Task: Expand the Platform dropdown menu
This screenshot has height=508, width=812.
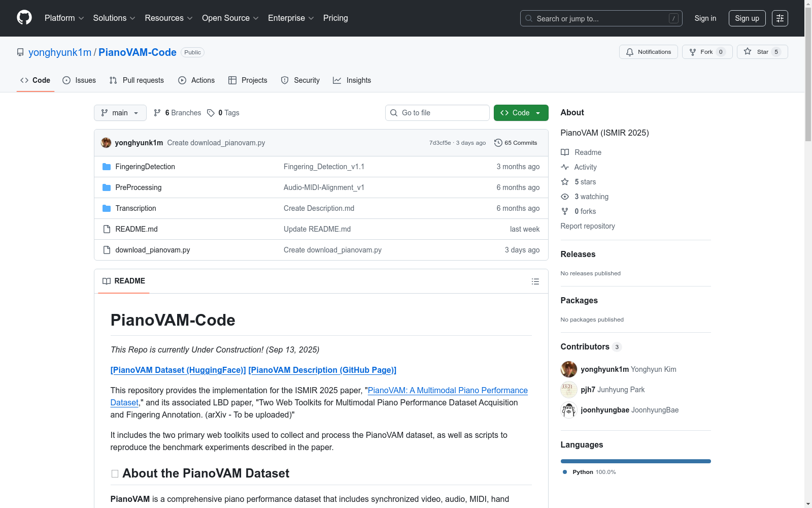Action: coord(64,18)
